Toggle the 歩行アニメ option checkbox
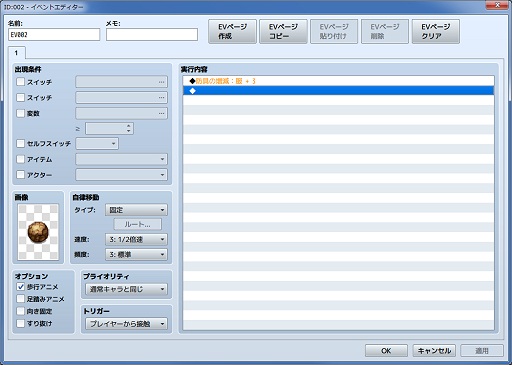 (21, 287)
